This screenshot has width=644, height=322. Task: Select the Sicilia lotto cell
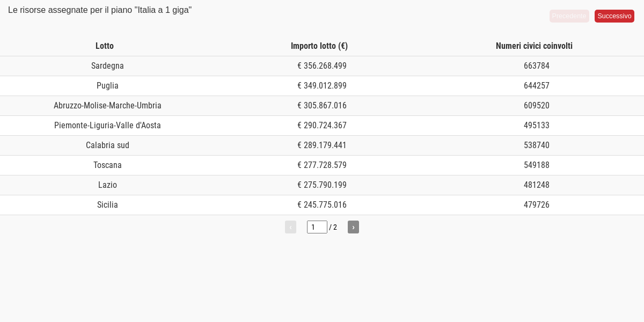click(x=107, y=205)
